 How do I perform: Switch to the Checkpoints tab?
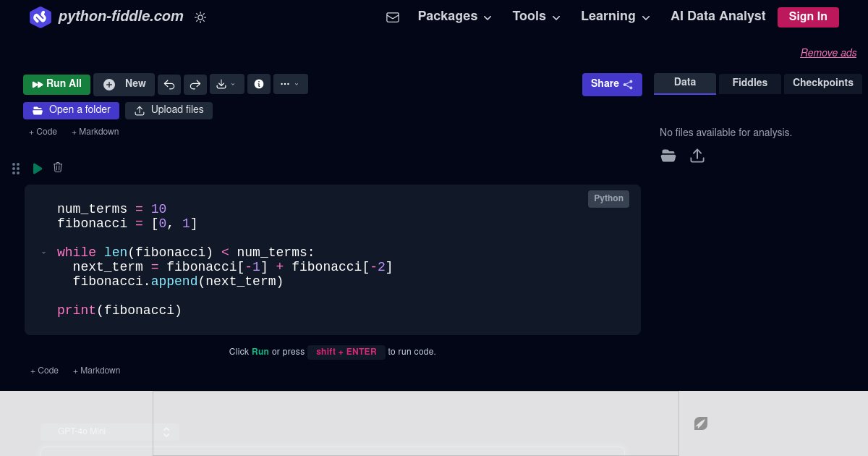click(x=823, y=83)
